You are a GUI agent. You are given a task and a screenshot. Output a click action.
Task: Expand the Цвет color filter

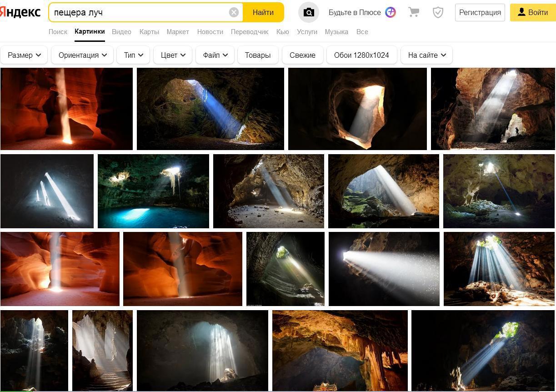(x=173, y=55)
